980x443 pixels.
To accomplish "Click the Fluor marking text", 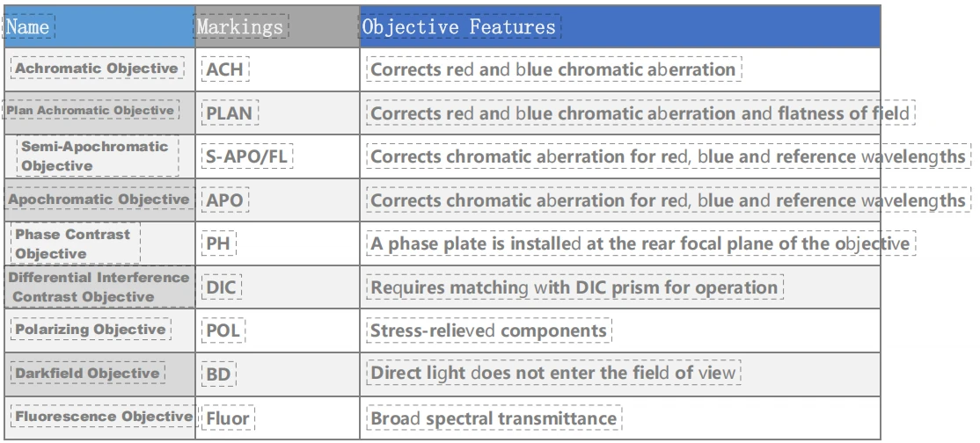I will (x=228, y=418).
